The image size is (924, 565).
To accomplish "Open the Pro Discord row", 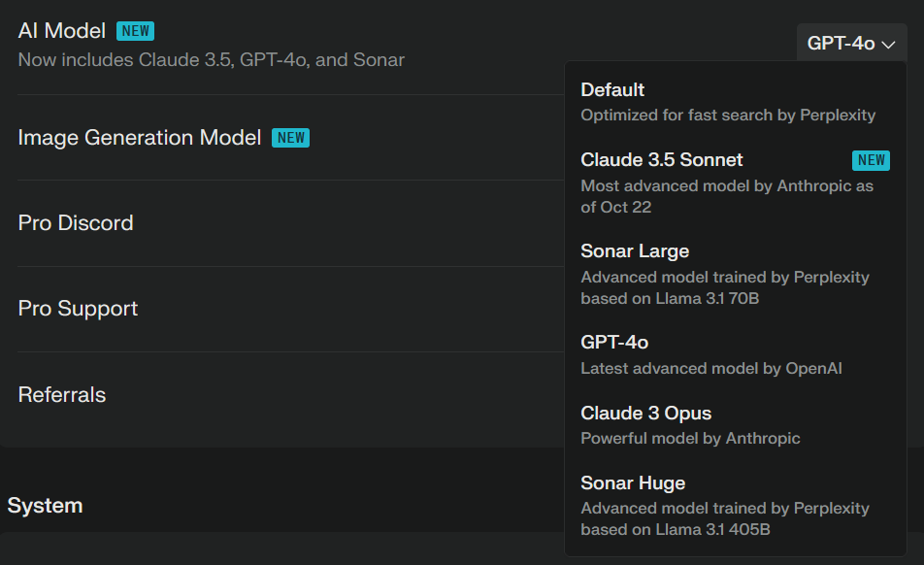I will (x=76, y=223).
